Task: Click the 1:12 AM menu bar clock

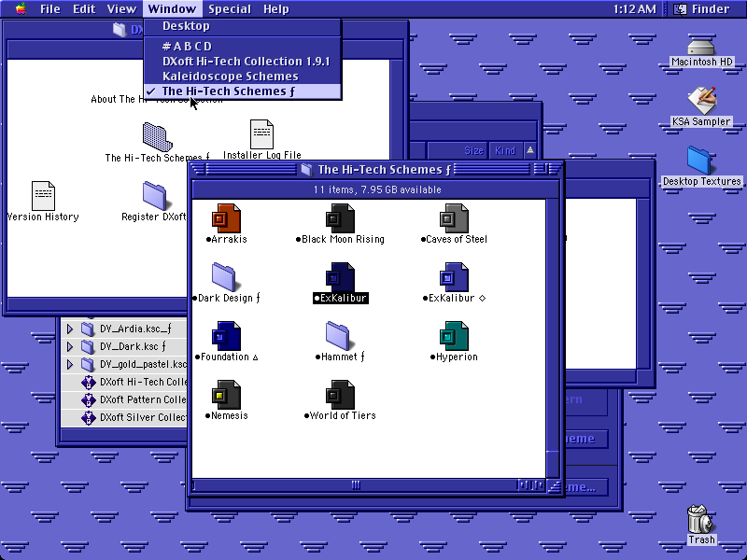Action: 634,9
